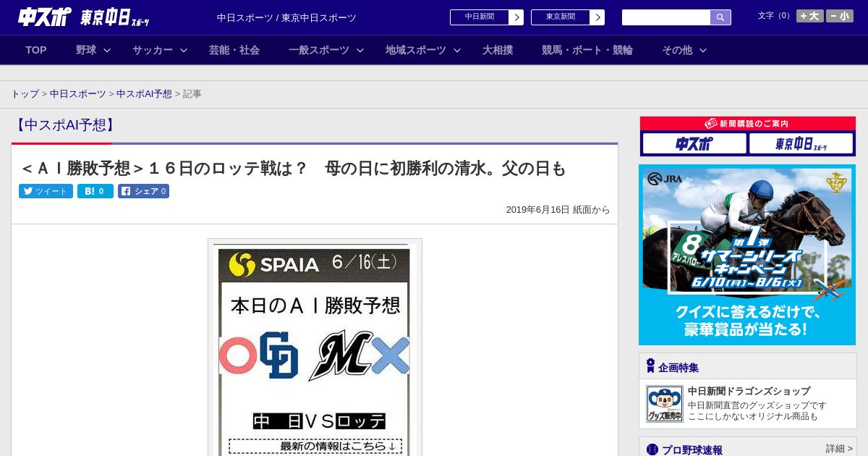Click 東京中日スポーツ subscription banner button
The height and width of the screenshot is (456, 868).
tap(801, 143)
